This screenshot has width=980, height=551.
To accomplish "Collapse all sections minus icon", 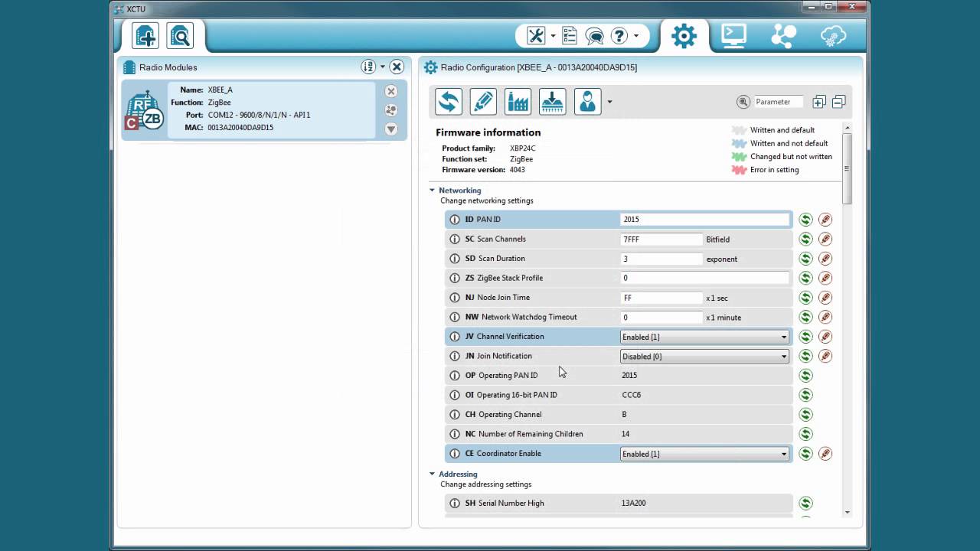I will click(x=838, y=102).
